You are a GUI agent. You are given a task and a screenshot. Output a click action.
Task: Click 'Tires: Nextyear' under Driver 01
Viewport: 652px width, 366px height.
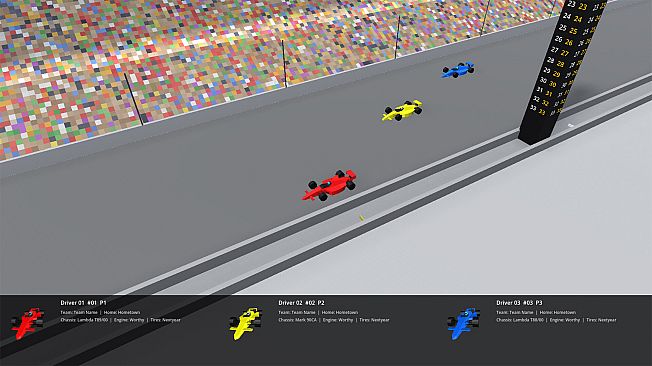(x=165, y=320)
